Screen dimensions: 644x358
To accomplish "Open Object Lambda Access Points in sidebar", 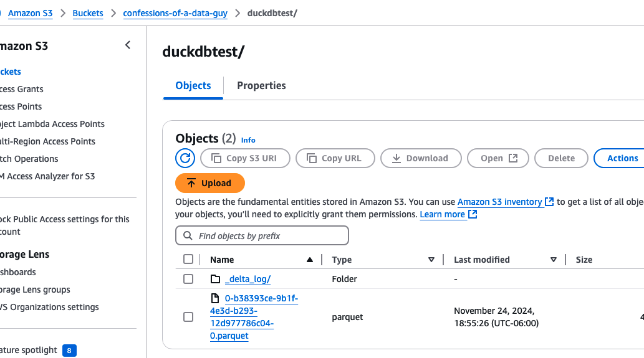I will pyautogui.click(x=52, y=124).
